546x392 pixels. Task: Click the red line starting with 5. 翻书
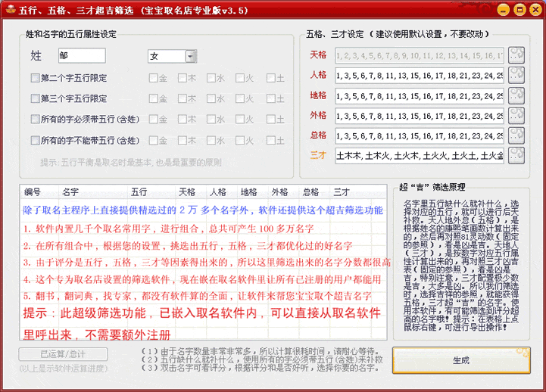pyautogui.click(x=198, y=296)
